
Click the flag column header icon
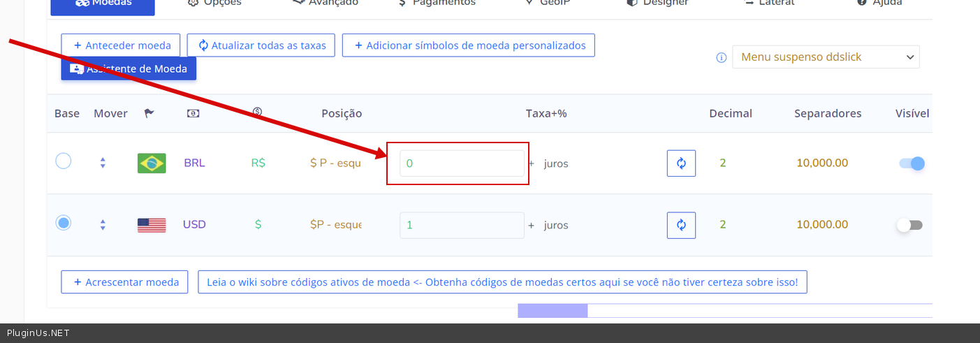coord(149,113)
